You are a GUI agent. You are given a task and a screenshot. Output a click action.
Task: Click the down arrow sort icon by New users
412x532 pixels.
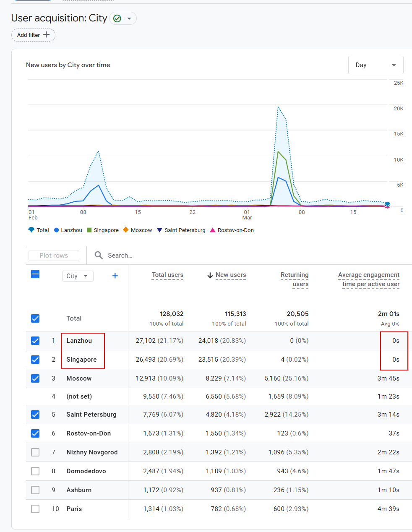pos(210,275)
